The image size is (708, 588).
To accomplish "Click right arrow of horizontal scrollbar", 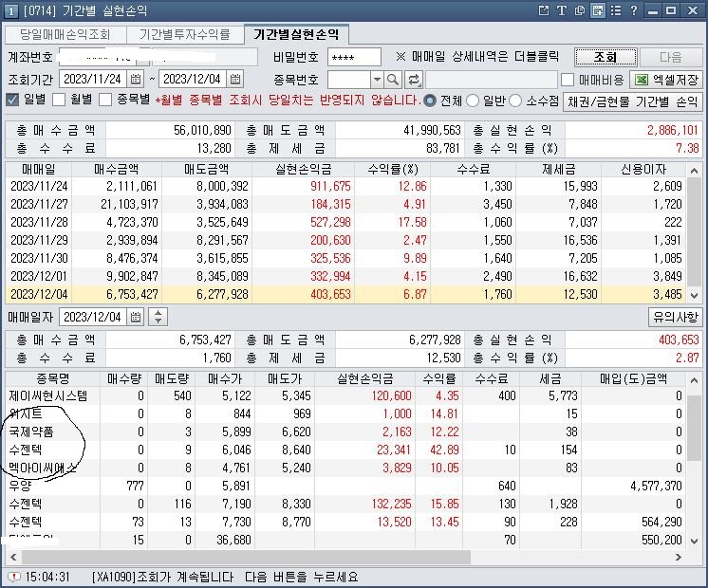I will [679, 557].
